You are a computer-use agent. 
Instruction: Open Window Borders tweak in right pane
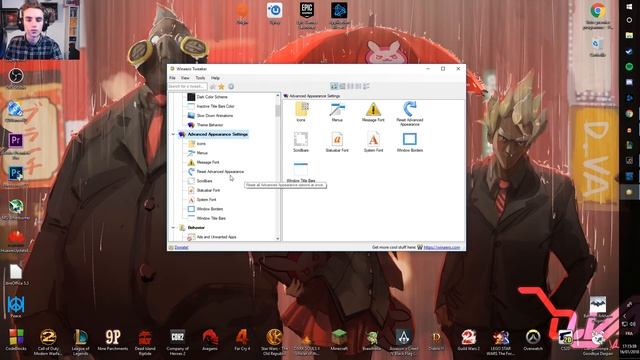click(x=410, y=142)
